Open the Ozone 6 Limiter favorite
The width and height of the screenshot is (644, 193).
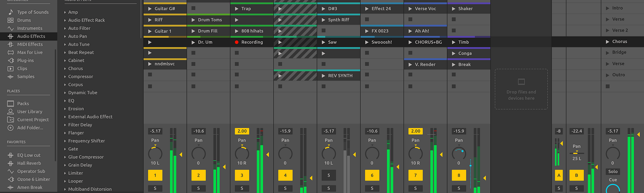click(x=29, y=179)
